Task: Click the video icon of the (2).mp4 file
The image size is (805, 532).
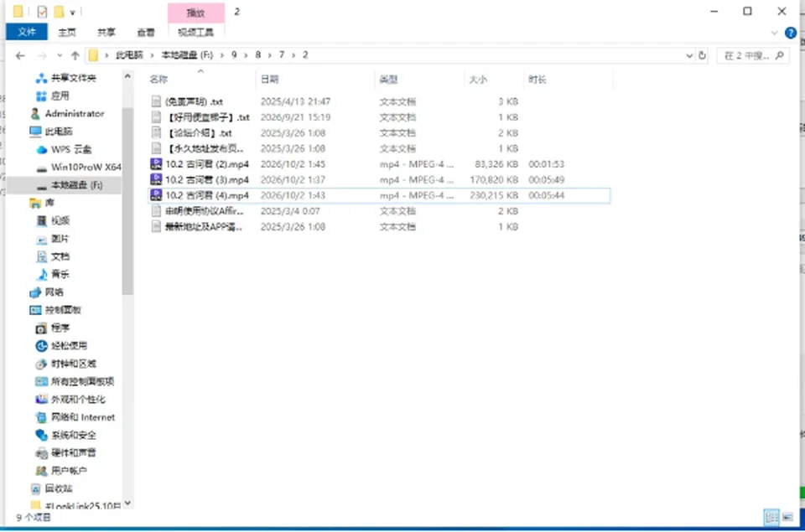Action: click(x=156, y=164)
